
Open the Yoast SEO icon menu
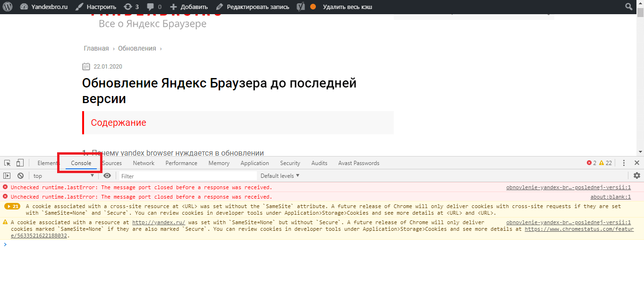click(x=301, y=7)
